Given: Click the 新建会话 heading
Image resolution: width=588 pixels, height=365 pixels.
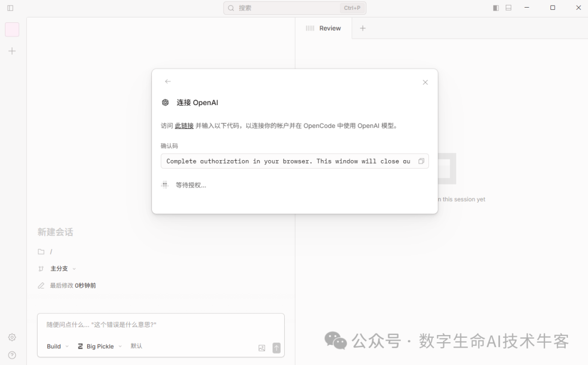Looking at the screenshot, I should pos(55,232).
